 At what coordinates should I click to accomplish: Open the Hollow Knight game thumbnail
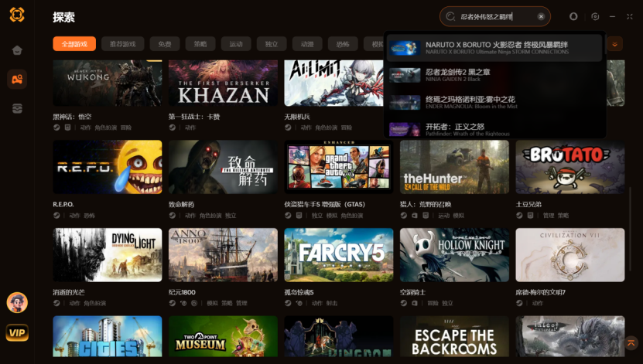[454, 255]
